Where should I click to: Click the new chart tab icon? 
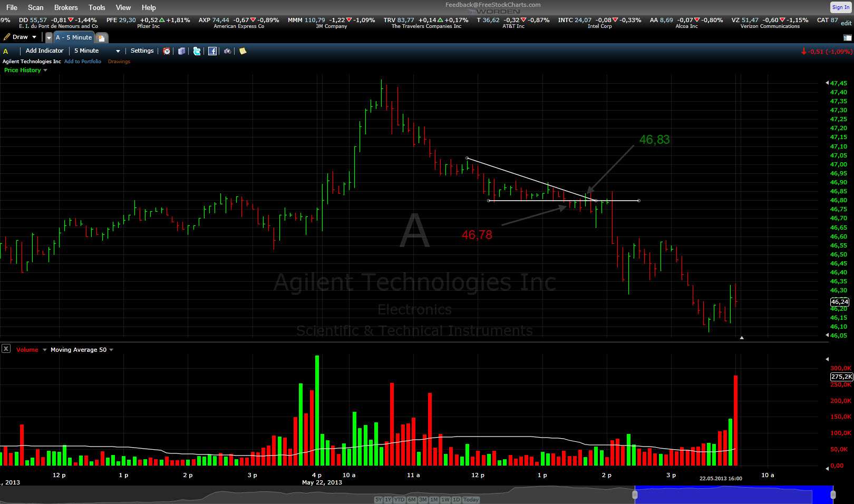click(x=102, y=38)
